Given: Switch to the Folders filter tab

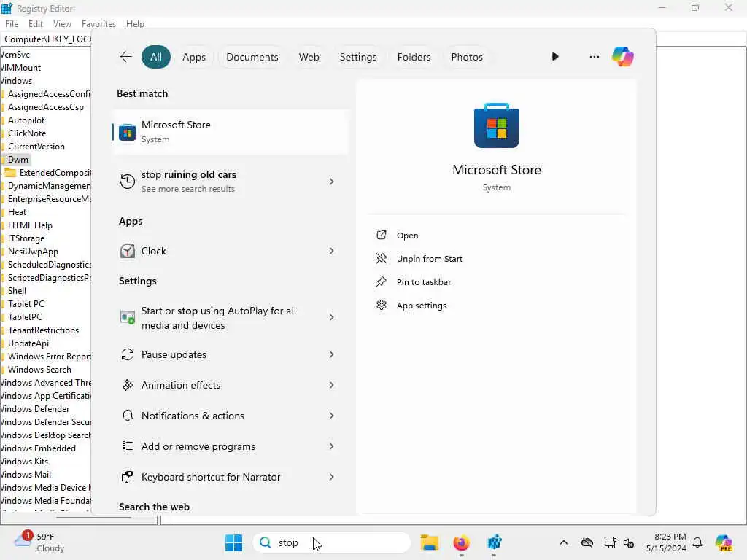Looking at the screenshot, I should 414,57.
